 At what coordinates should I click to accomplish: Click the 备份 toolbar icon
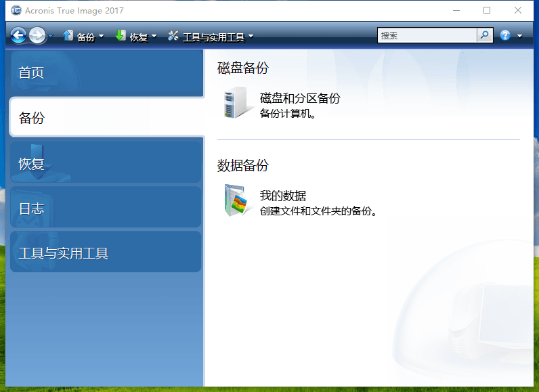pyautogui.click(x=68, y=35)
